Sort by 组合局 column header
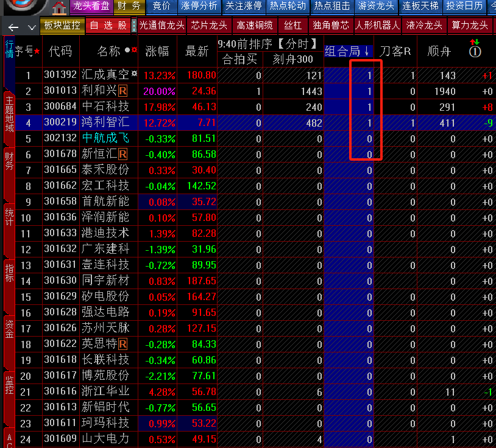Viewport: 496px width, 448px height. (347, 51)
